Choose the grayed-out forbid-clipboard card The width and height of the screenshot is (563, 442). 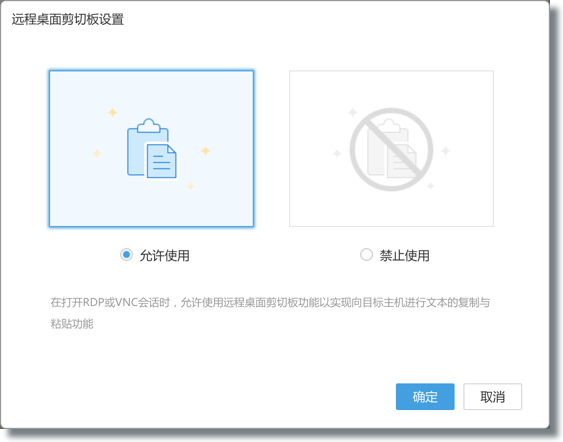click(x=391, y=149)
